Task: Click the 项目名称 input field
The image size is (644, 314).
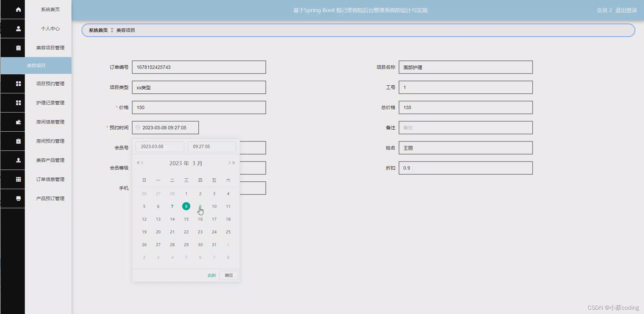Action: 466,67
